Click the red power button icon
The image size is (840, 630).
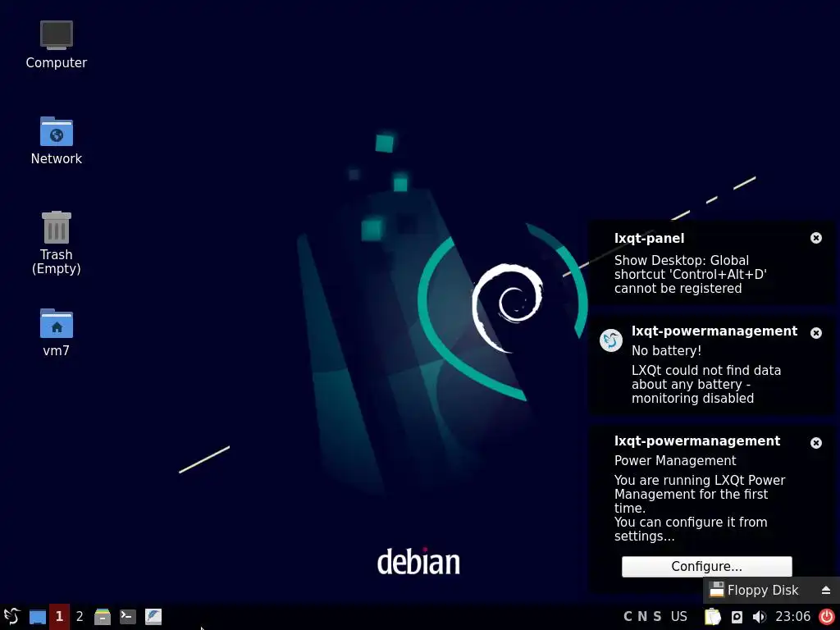pyautogui.click(x=827, y=617)
